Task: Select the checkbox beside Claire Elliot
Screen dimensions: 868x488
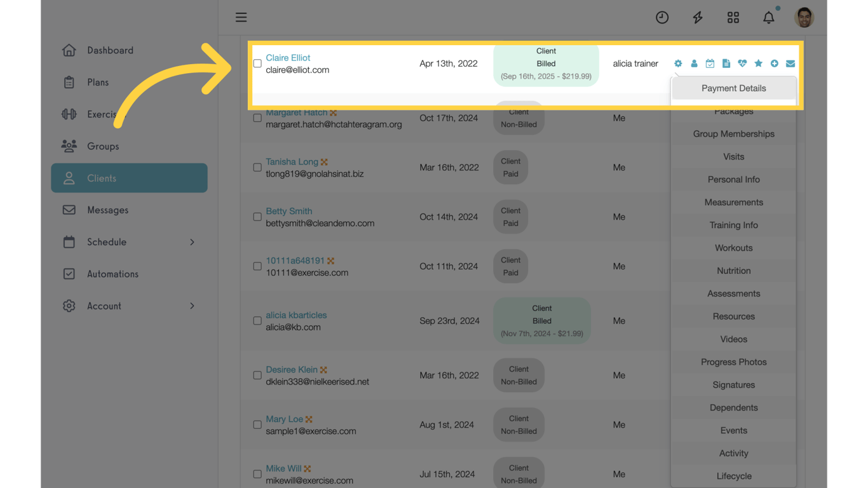Action: pyautogui.click(x=257, y=63)
